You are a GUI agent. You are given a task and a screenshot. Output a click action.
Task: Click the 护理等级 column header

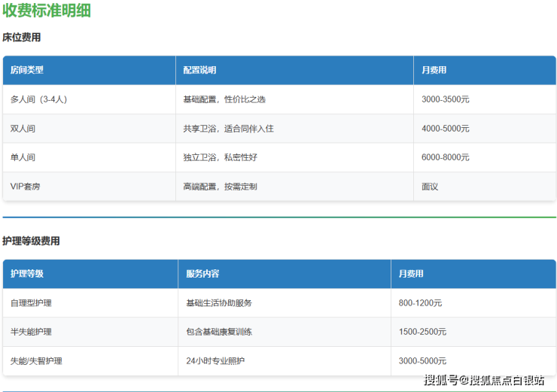pos(27,274)
